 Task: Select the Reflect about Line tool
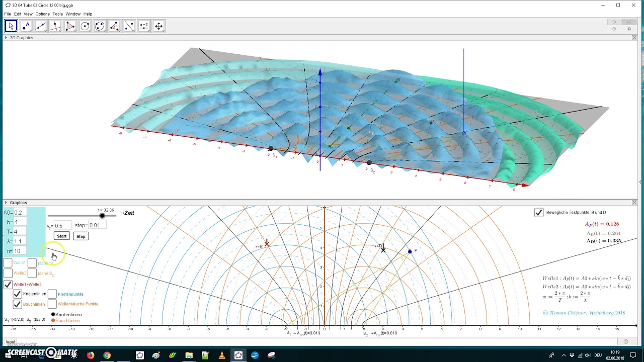click(x=129, y=26)
